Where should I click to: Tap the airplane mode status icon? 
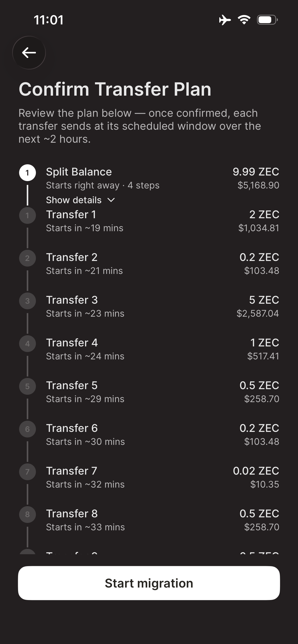pyautogui.click(x=225, y=20)
